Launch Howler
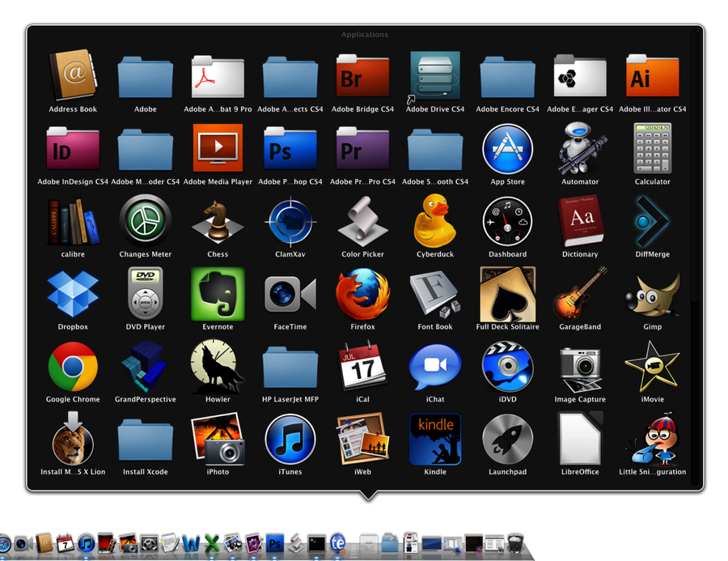 pos(218,366)
